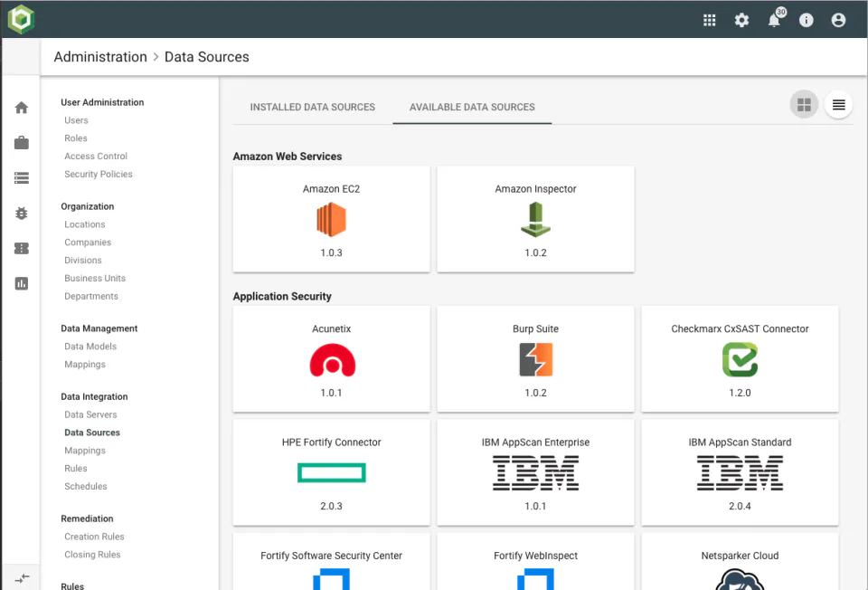
Task: Open Users under User Administration
Action: [76, 120]
